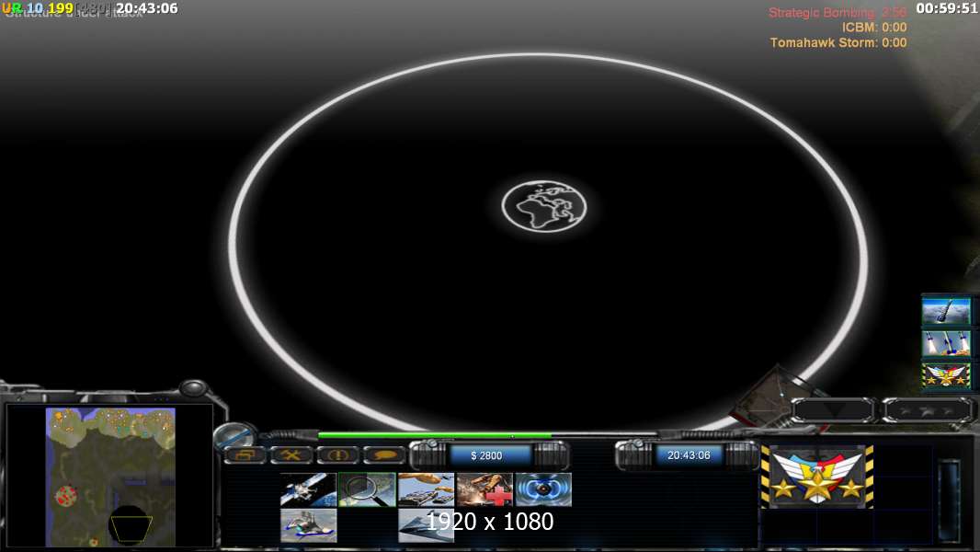Image resolution: width=980 pixels, height=552 pixels.
Task: Launch the ICBM shortcut icon on right edge
Action: [946, 310]
